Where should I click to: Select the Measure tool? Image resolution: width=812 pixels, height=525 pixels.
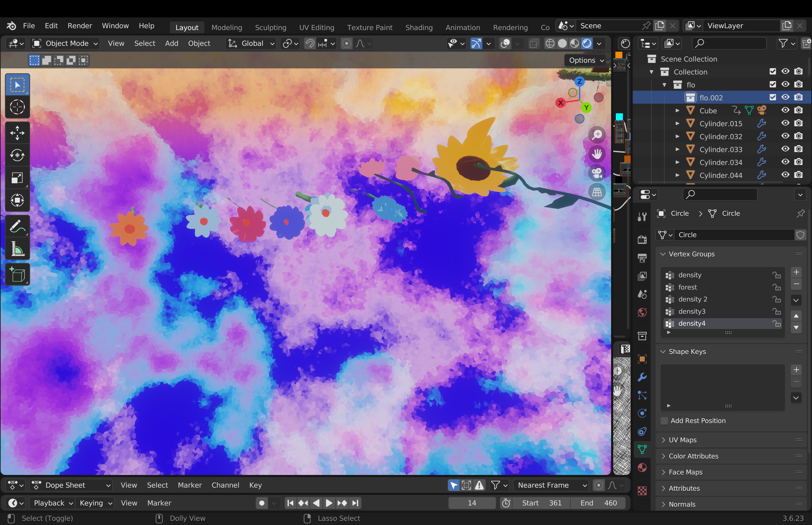17,249
